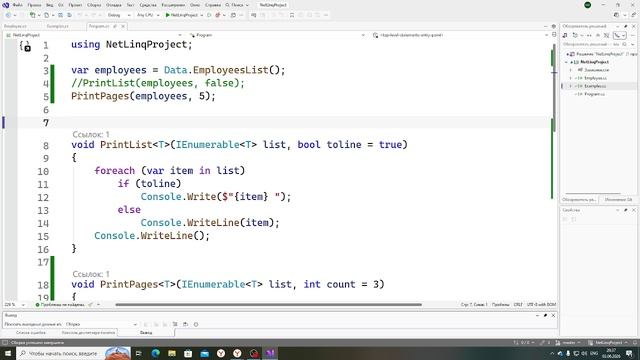
Task: Open the notification center icon in the taskbar
Action: coord(629,353)
